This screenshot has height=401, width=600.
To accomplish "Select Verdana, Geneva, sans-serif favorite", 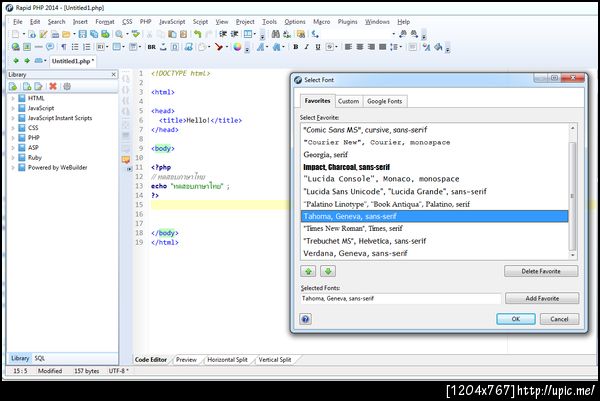I will tap(434, 253).
